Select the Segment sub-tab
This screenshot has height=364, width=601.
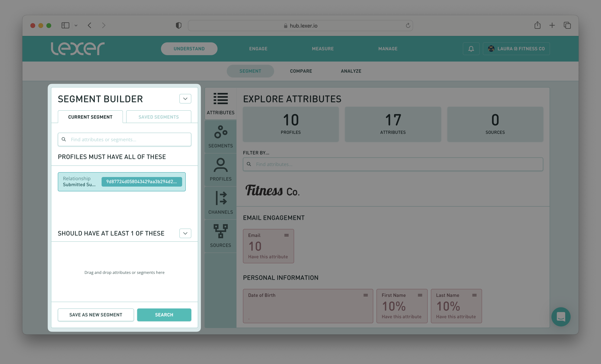pos(250,71)
